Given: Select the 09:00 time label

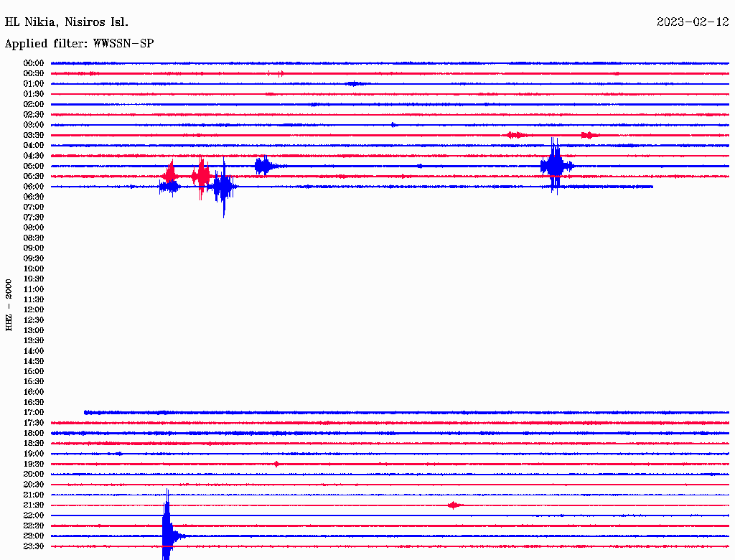Looking at the screenshot, I should point(34,248).
